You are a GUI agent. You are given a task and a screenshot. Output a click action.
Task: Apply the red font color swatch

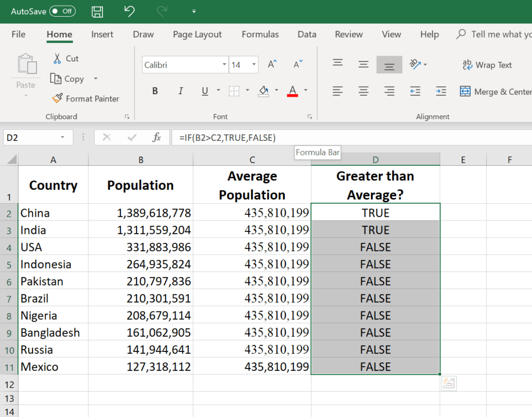(x=292, y=92)
